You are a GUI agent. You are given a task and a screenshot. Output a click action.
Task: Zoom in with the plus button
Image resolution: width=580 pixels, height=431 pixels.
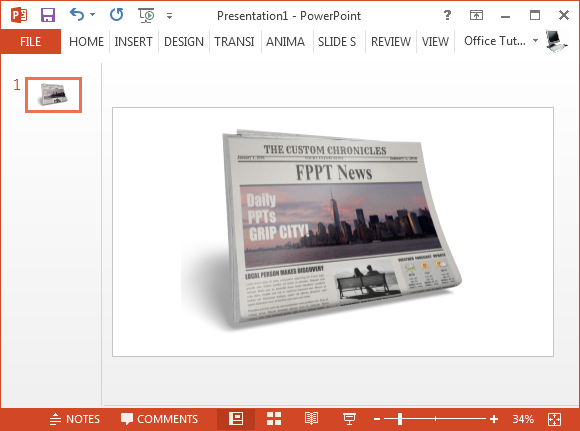494,419
